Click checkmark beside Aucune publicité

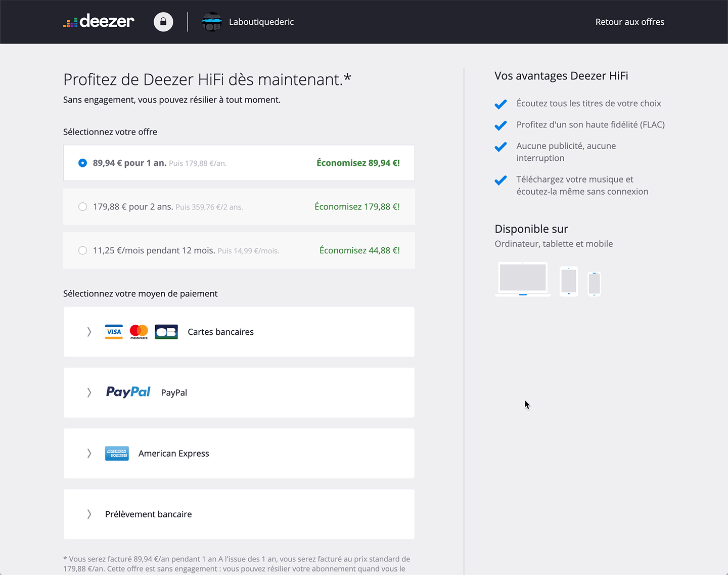500,147
